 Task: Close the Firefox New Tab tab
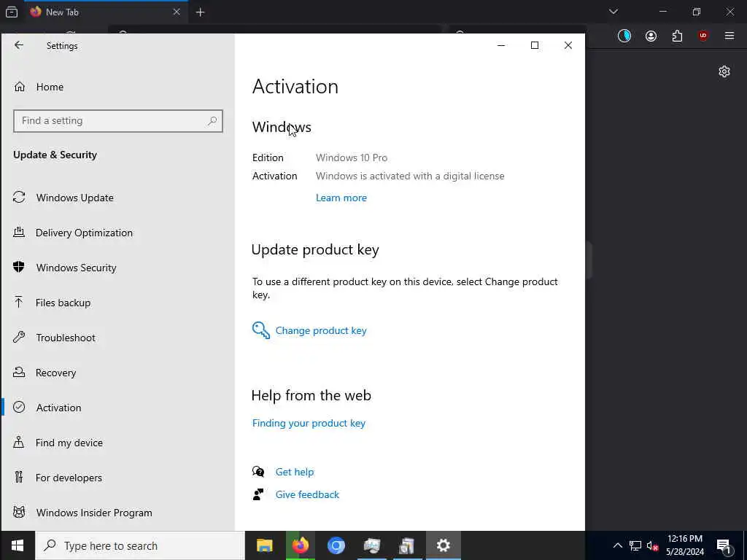pyautogui.click(x=177, y=12)
